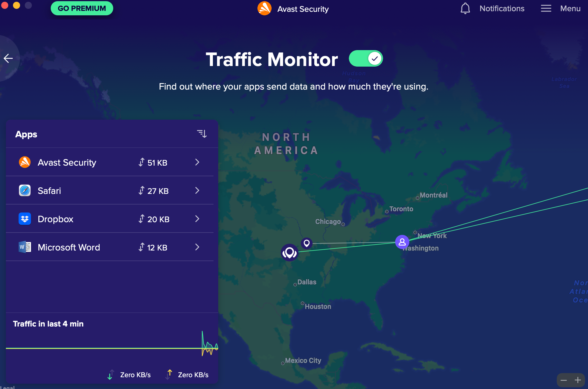
Task: Click the Avast orange flame logo
Action: pyautogui.click(x=264, y=8)
